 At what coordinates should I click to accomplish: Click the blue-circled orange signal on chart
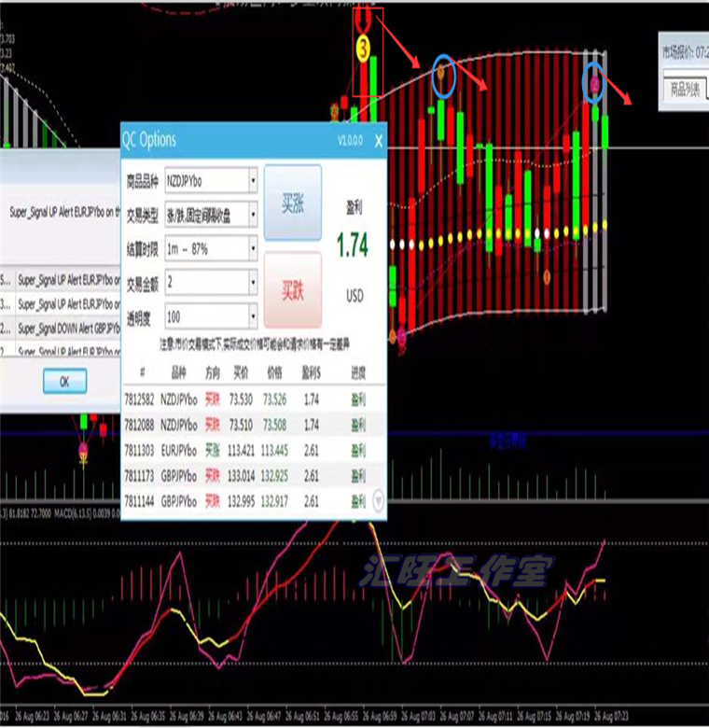443,75
